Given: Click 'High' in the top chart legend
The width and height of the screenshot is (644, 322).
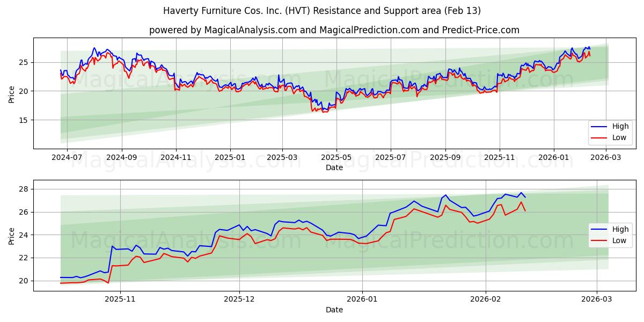Looking at the screenshot, I should 620,127.
